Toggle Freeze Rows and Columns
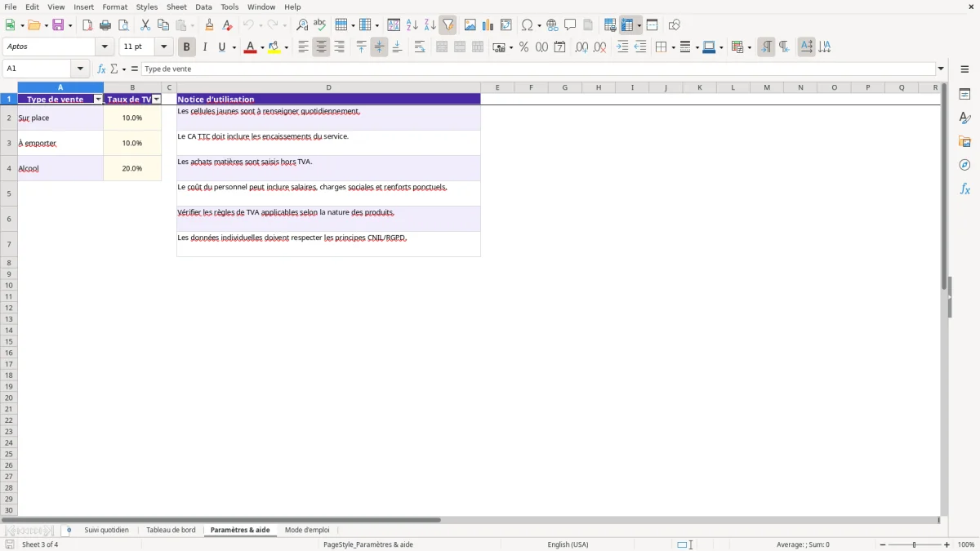The image size is (980, 551). coord(627,25)
